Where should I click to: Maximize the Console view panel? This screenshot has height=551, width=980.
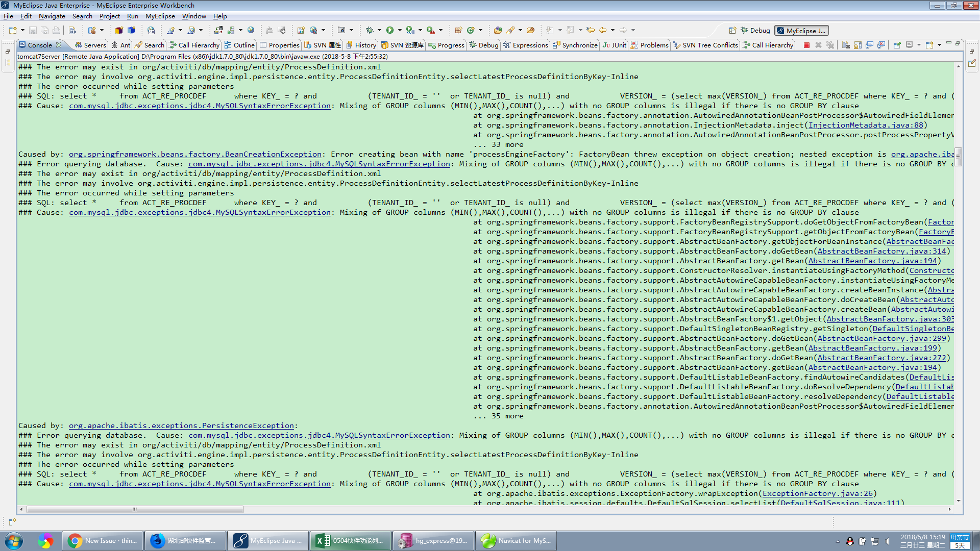pyautogui.click(x=958, y=43)
